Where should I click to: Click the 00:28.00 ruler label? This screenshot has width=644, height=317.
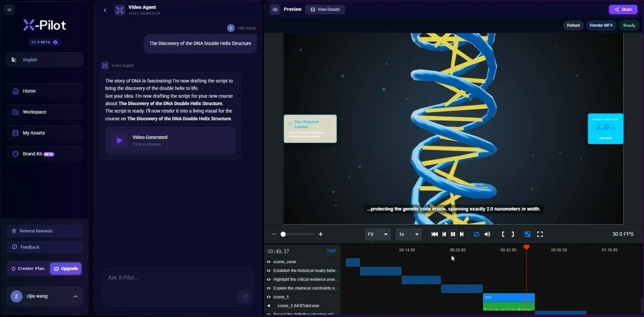[458, 250]
